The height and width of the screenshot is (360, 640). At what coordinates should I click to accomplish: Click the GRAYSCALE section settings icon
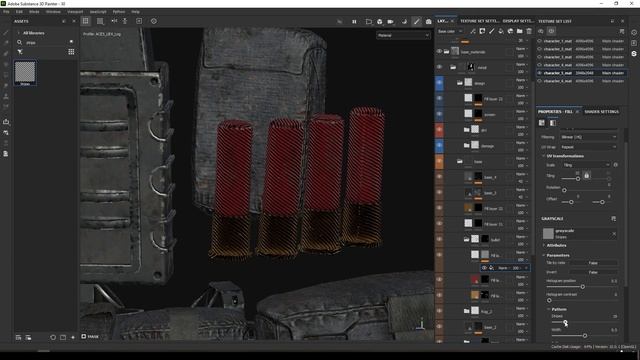(x=613, y=219)
